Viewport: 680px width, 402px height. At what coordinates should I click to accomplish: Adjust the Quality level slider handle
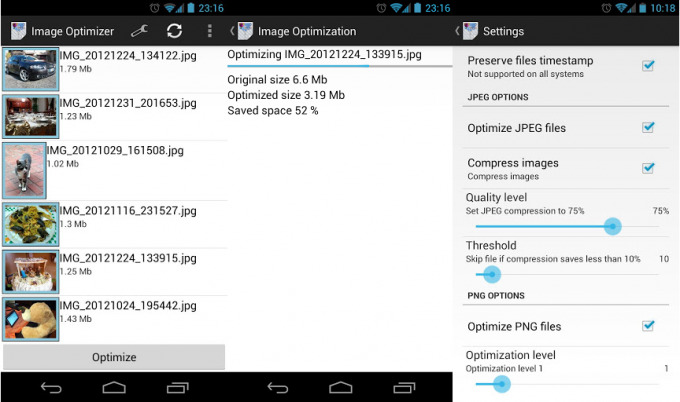pyautogui.click(x=613, y=227)
